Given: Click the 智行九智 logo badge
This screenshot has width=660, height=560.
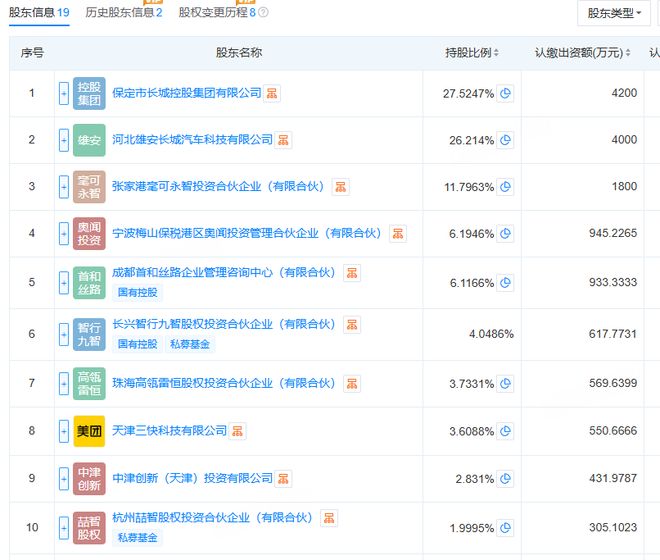Looking at the screenshot, I should 89,334.
